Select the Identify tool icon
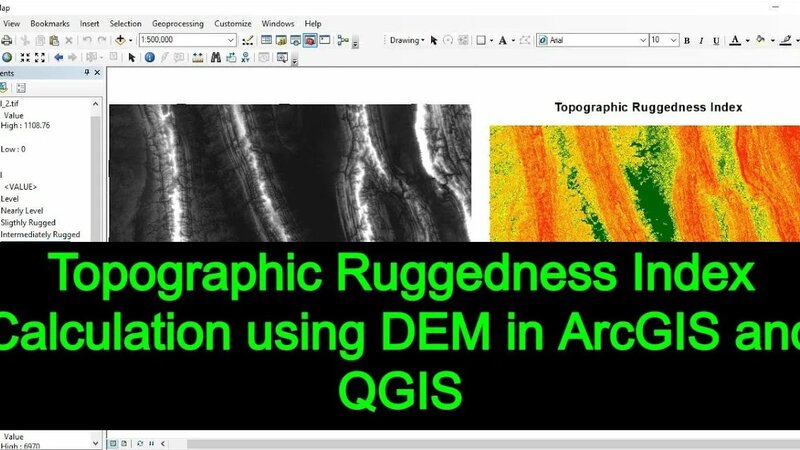800x450 pixels. pos(149,57)
